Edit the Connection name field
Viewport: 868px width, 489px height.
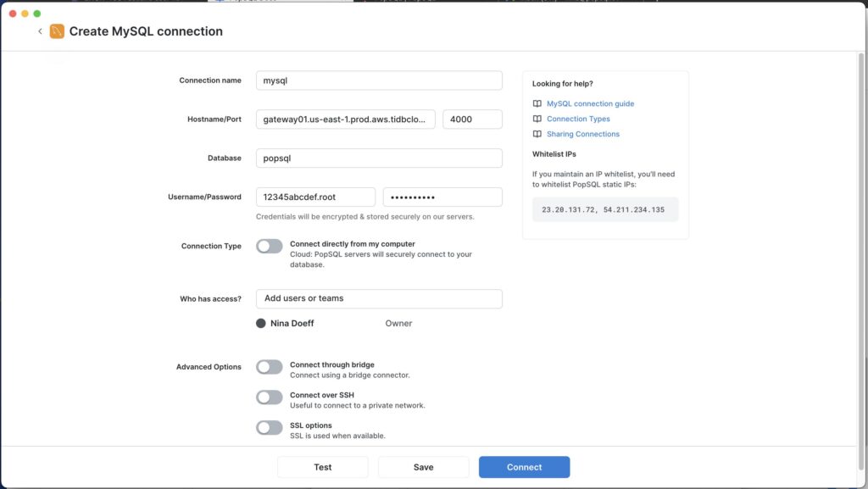(x=379, y=80)
